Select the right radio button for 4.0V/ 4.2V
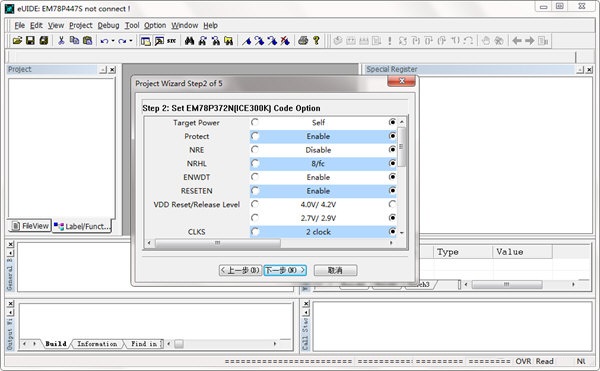The width and height of the screenshot is (600, 371). point(392,204)
